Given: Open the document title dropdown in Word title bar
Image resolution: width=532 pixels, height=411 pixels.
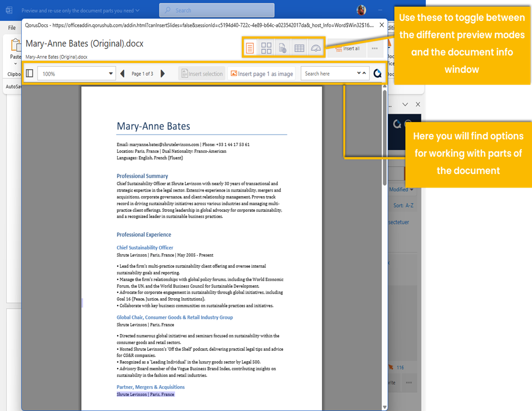Looking at the screenshot, I should click(138, 11).
